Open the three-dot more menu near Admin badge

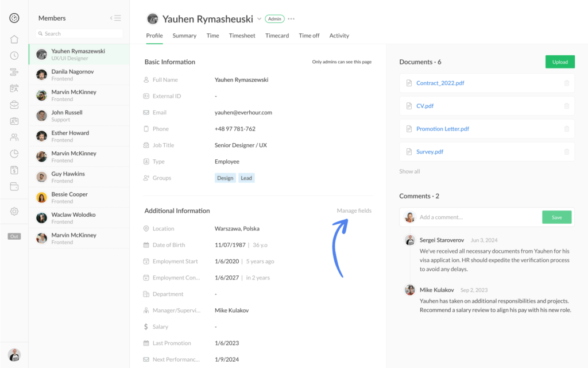(291, 18)
